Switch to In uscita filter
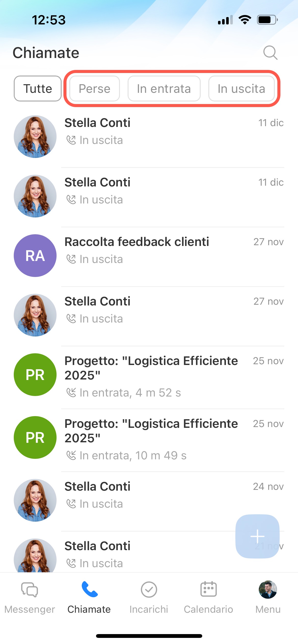This screenshot has width=298, height=644. coord(241,89)
